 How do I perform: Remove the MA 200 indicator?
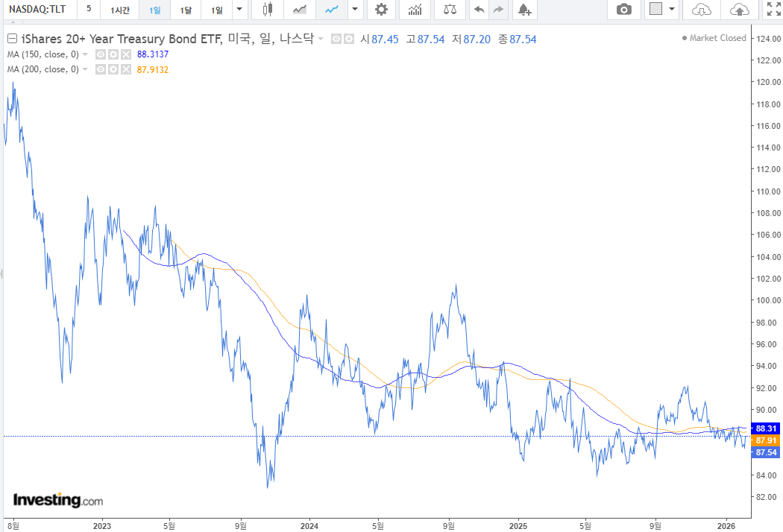click(126, 69)
